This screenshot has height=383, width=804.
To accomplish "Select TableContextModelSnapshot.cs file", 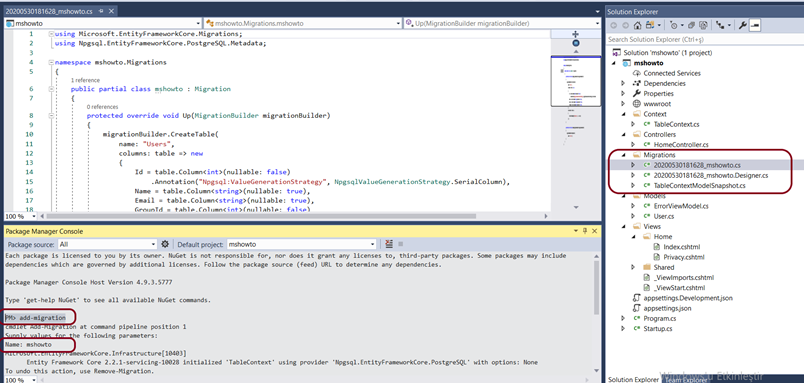I will (x=699, y=186).
